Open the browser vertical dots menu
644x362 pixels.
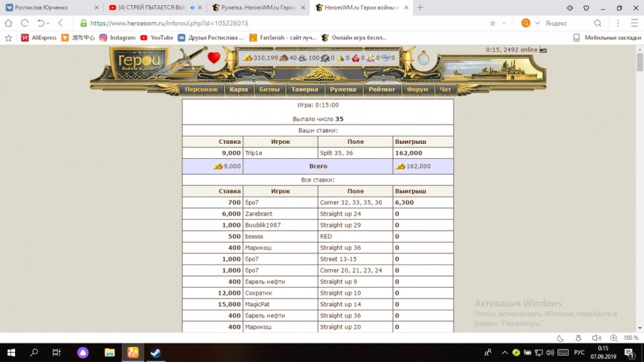[x=618, y=23]
